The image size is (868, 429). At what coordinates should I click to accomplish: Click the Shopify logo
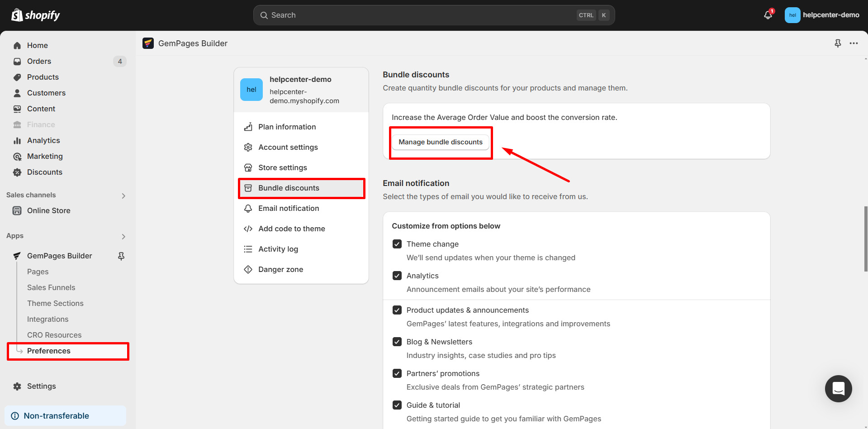point(36,15)
